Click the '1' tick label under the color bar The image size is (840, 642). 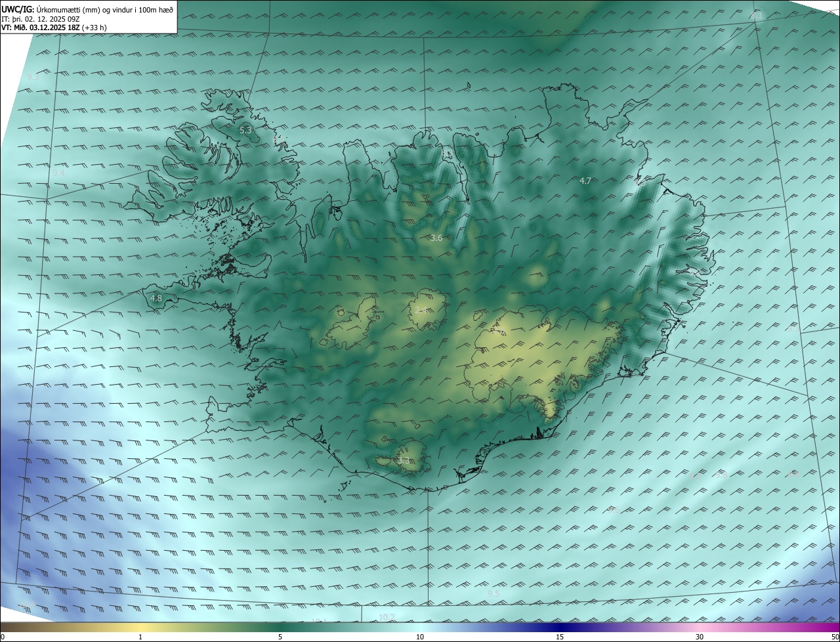140,637
